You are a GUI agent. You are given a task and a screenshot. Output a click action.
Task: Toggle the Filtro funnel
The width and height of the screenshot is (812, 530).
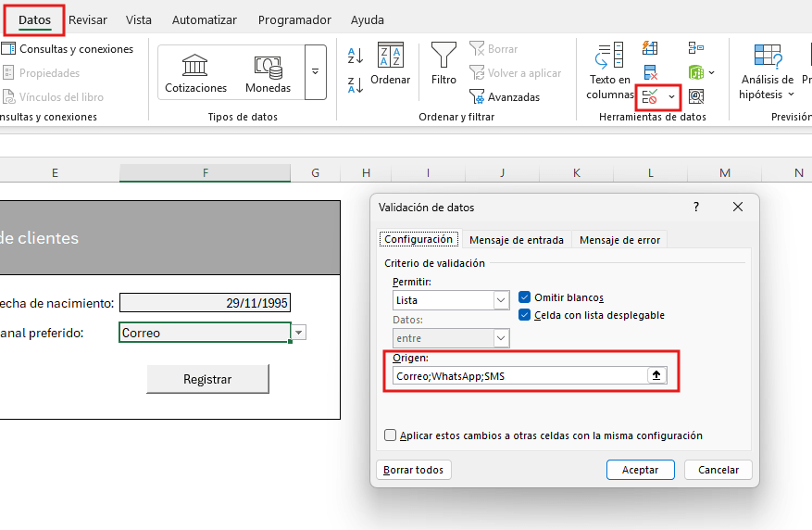tap(443, 64)
